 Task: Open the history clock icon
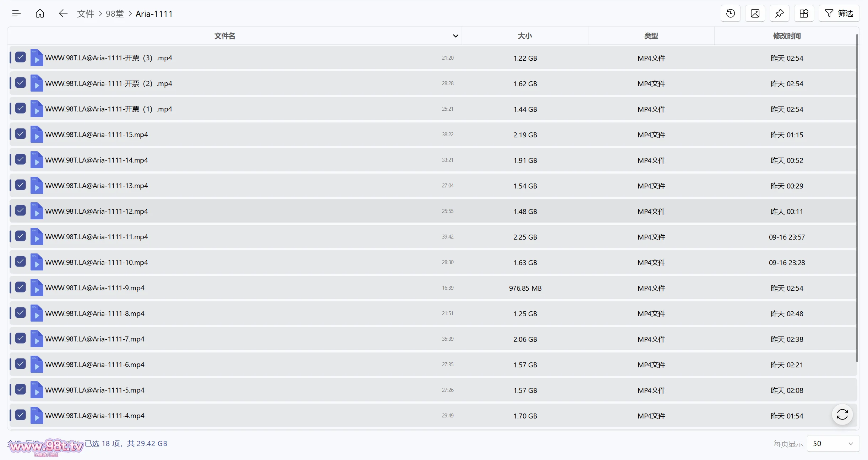click(x=731, y=13)
